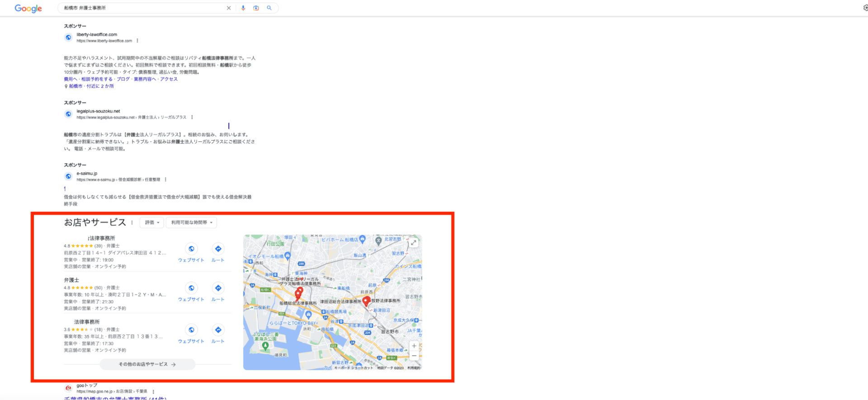Open the 相談予約をする sitelink
868x400 pixels.
(x=97, y=79)
